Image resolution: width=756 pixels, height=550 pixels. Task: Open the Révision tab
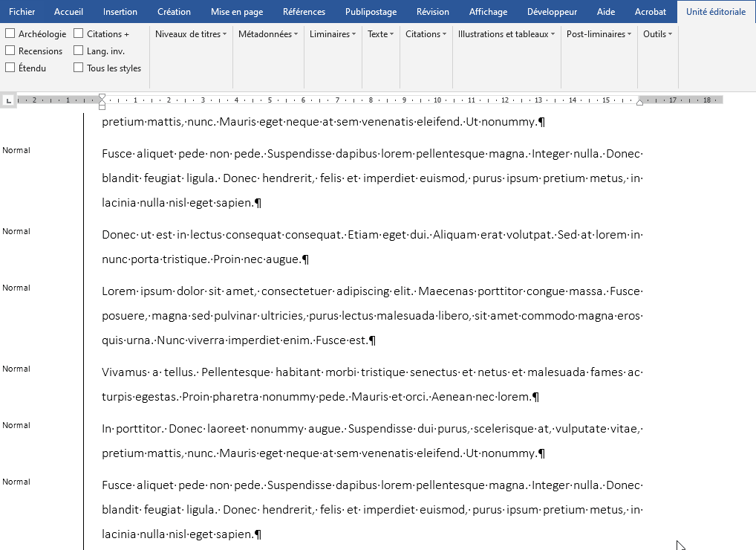[x=432, y=12]
